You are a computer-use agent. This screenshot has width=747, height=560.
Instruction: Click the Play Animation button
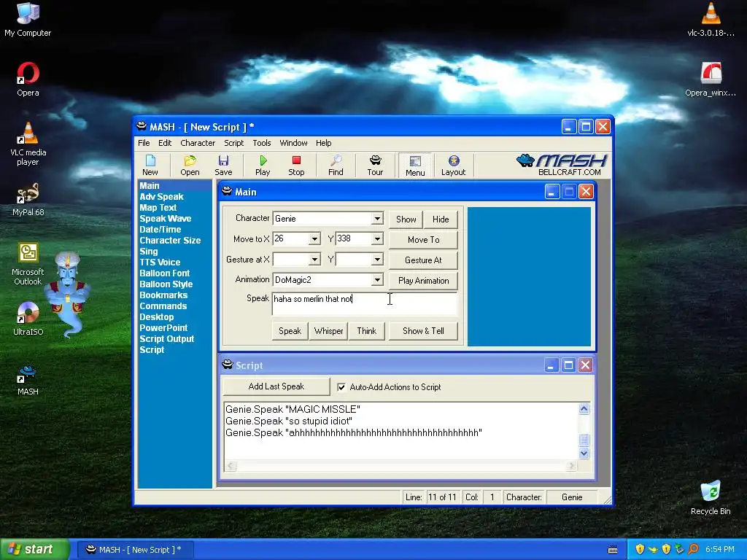424,281
